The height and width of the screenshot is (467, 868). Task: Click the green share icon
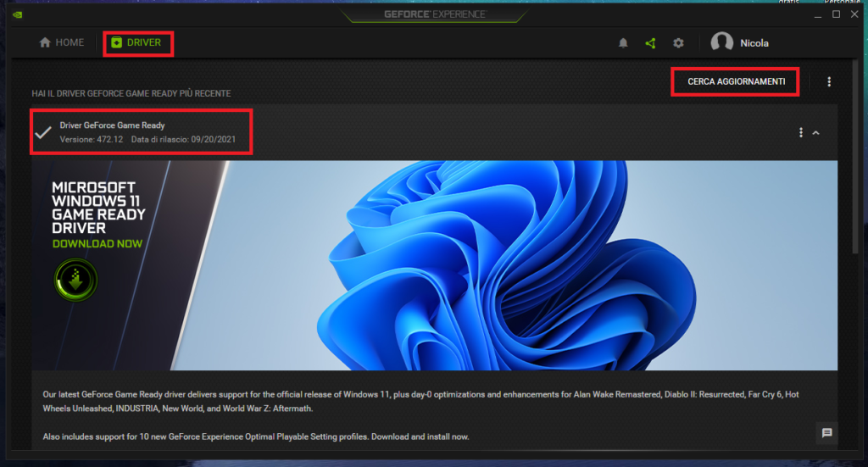click(x=650, y=43)
